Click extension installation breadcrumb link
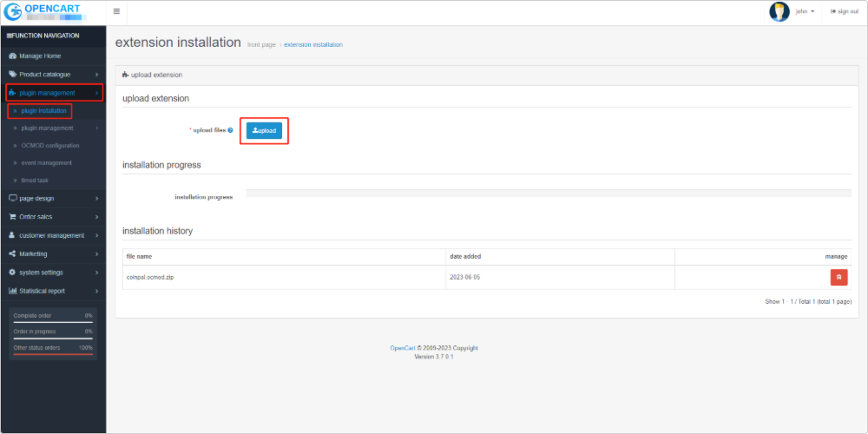868x434 pixels. [x=313, y=45]
